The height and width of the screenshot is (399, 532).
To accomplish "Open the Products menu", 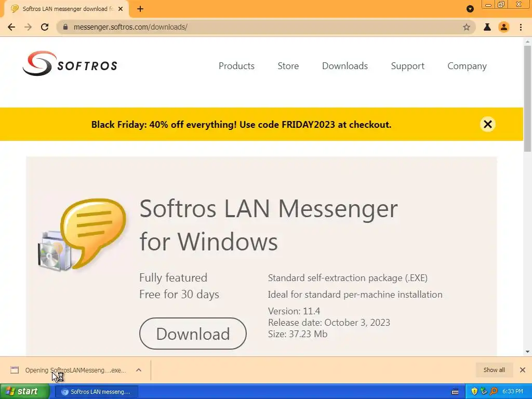I will pos(236,66).
